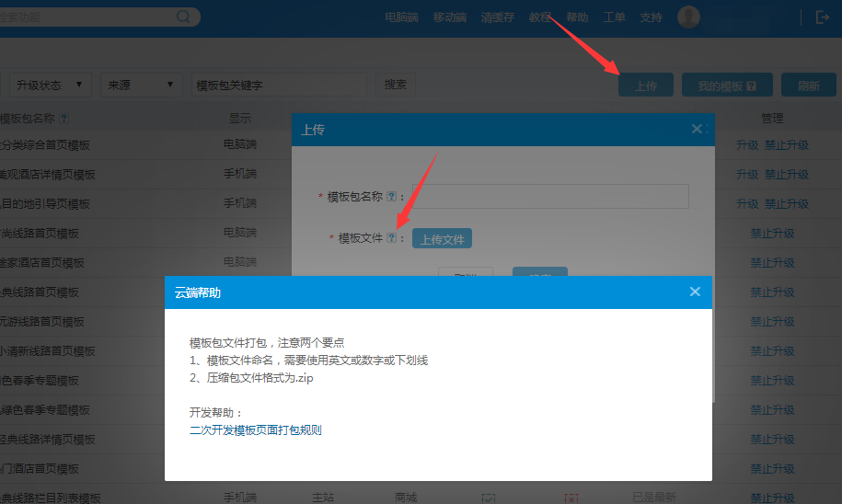Click the user avatar icon
This screenshot has height=504, width=842.
click(688, 17)
